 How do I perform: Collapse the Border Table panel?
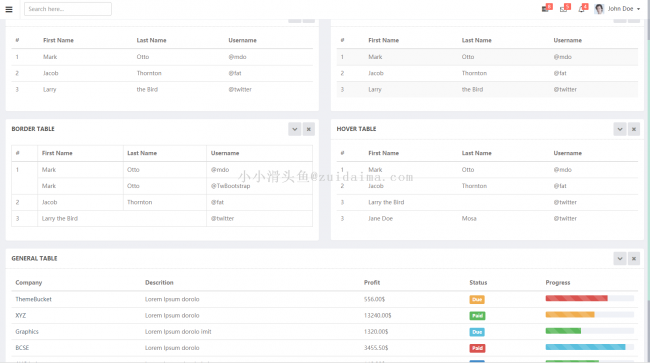click(x=294, y=129)
